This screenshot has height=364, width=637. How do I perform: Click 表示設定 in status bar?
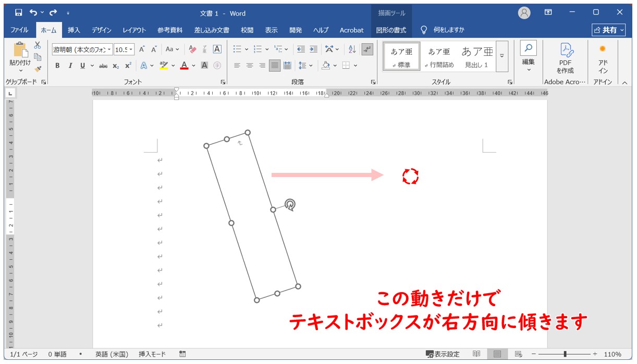(x=443, y=354)
